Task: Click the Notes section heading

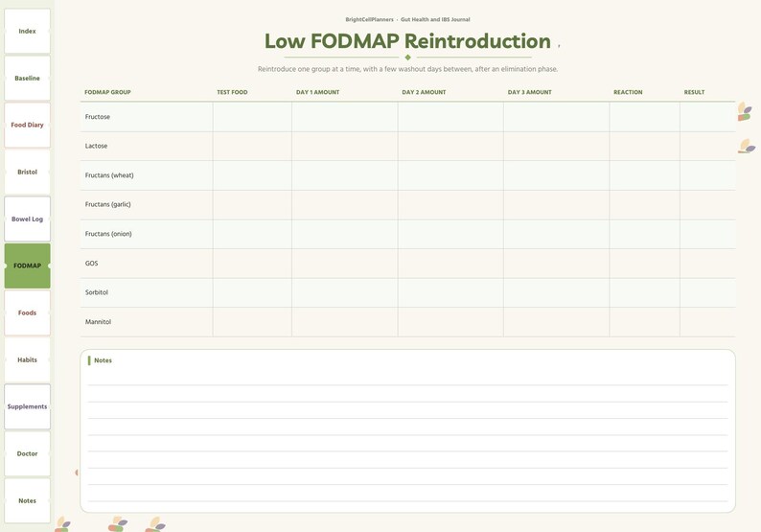Action: point(103,360)
